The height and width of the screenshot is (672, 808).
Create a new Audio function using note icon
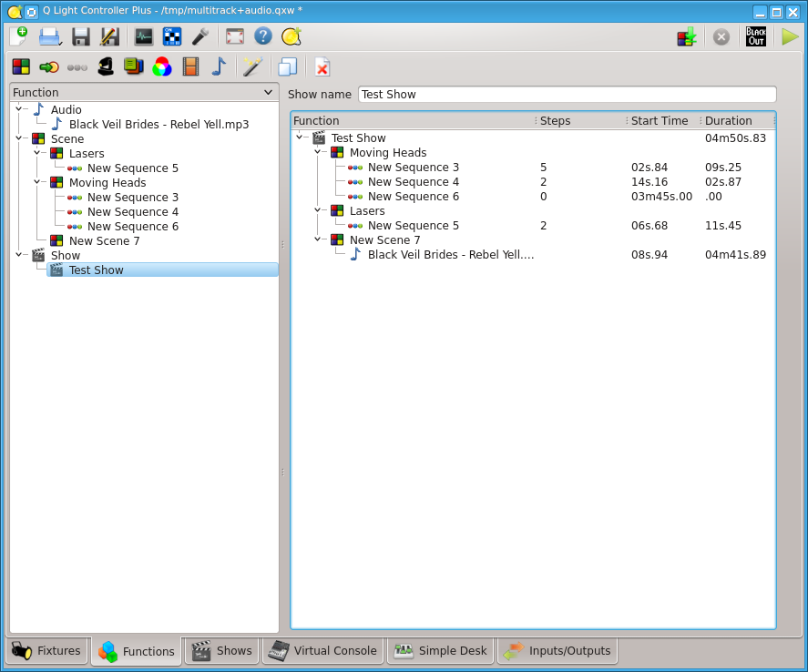click(x=219, y=66)
